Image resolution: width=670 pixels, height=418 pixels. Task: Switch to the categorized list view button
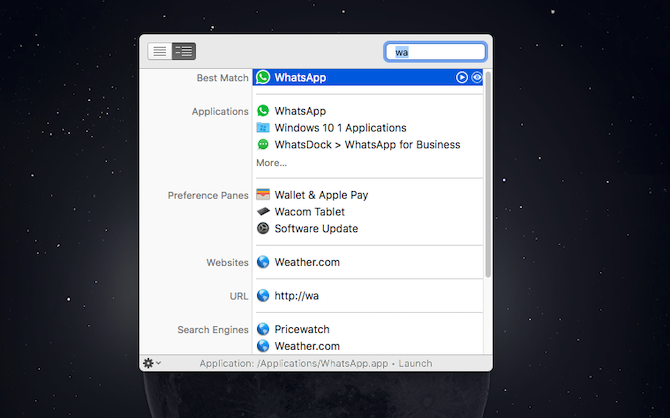click(x=184, y=51)
